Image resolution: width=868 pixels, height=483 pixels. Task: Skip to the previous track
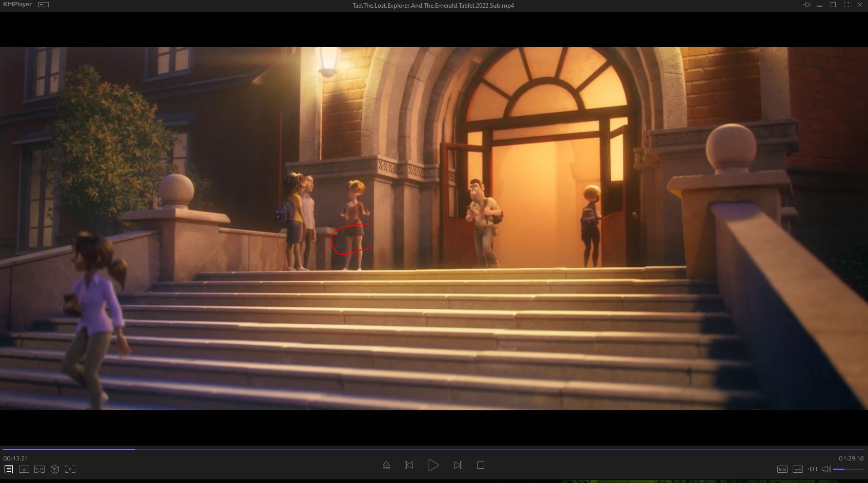(x=409, y=465)
